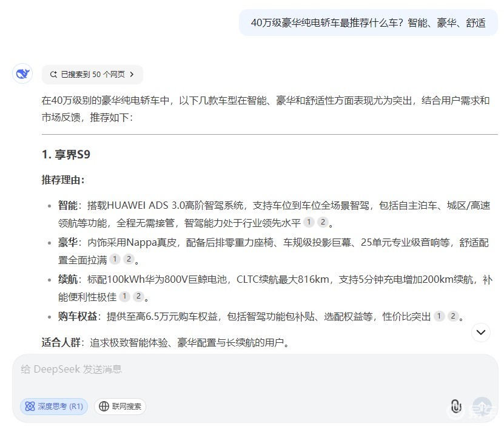The image size is (504, 426).
Task: Click the refresh search icon before 已搜索到
Action: [53, 75]
